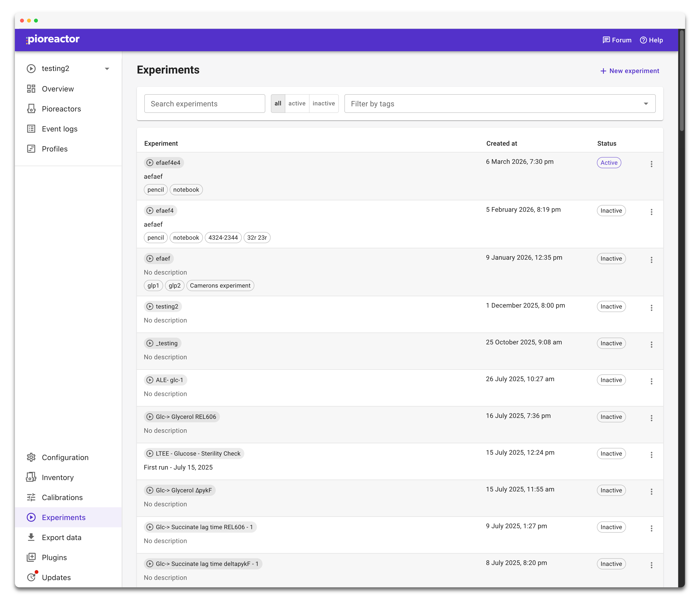This screenshot has height=605, width=700.
Task: Select the 'active' filter toggle
Action: pos(297,103)
